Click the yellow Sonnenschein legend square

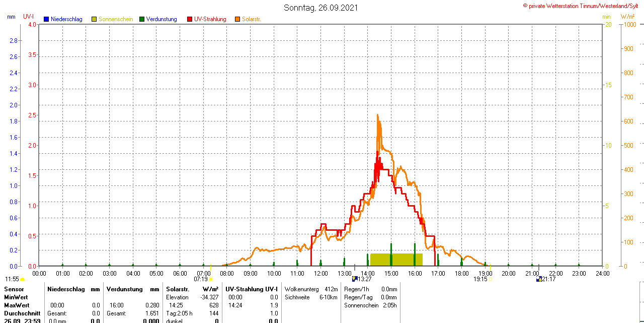point(94,19)
